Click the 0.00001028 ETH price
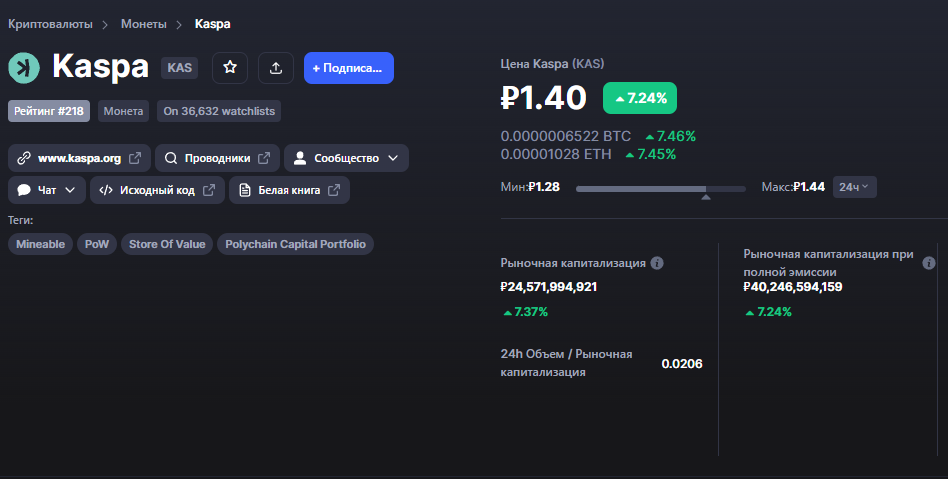This screenshot has height=479, width=948. coord(556,154)
